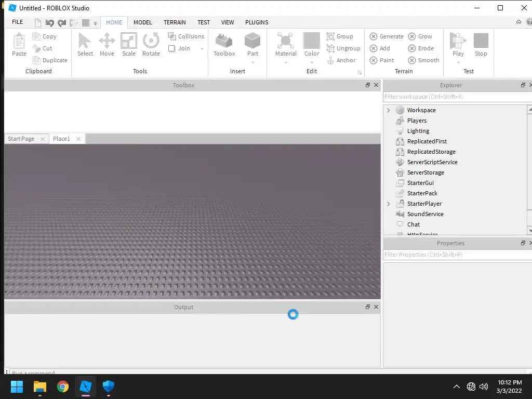Screen dimensions: 532x399
Task: Open the Play mode dropdown arrow
Action: [x=458, y=62]
